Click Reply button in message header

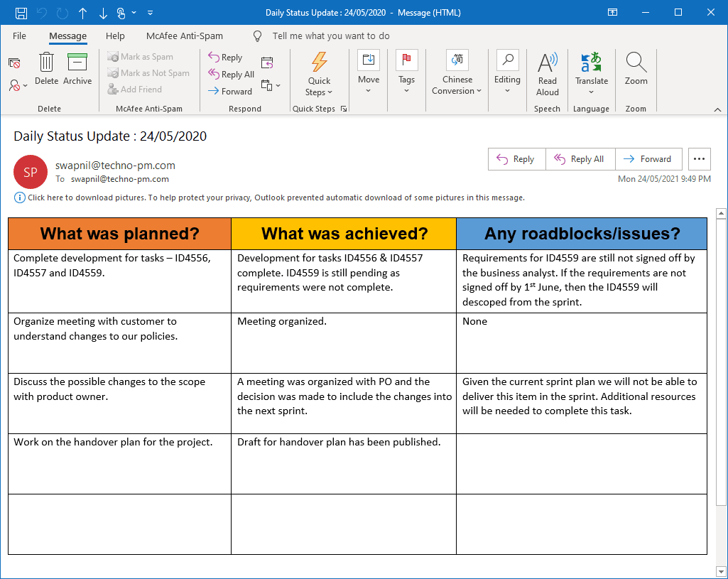click(x=517, y=159)
